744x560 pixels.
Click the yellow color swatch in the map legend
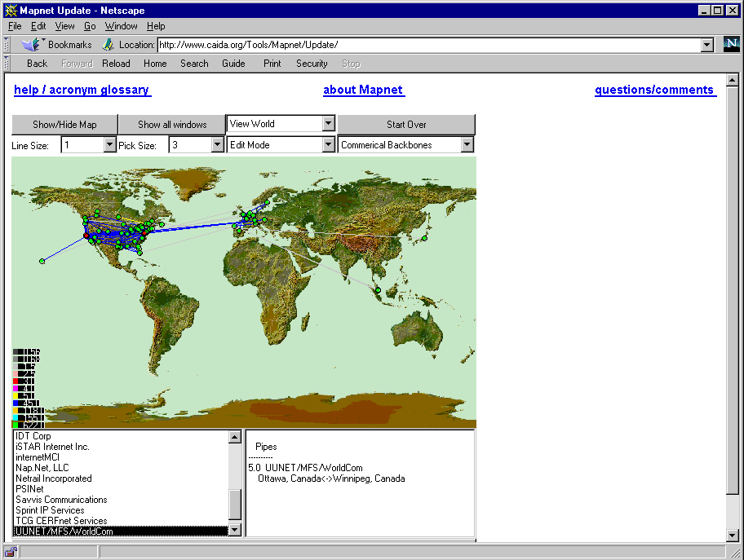(15, 395)
